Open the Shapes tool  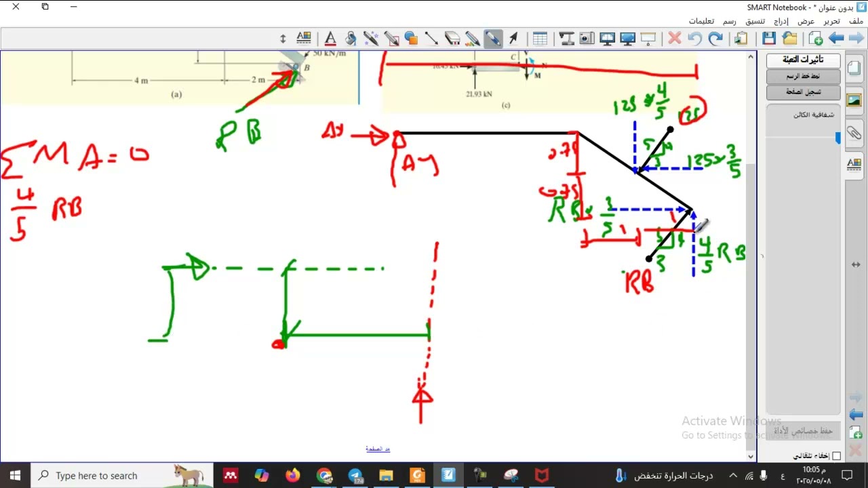[x=411, y=39]
